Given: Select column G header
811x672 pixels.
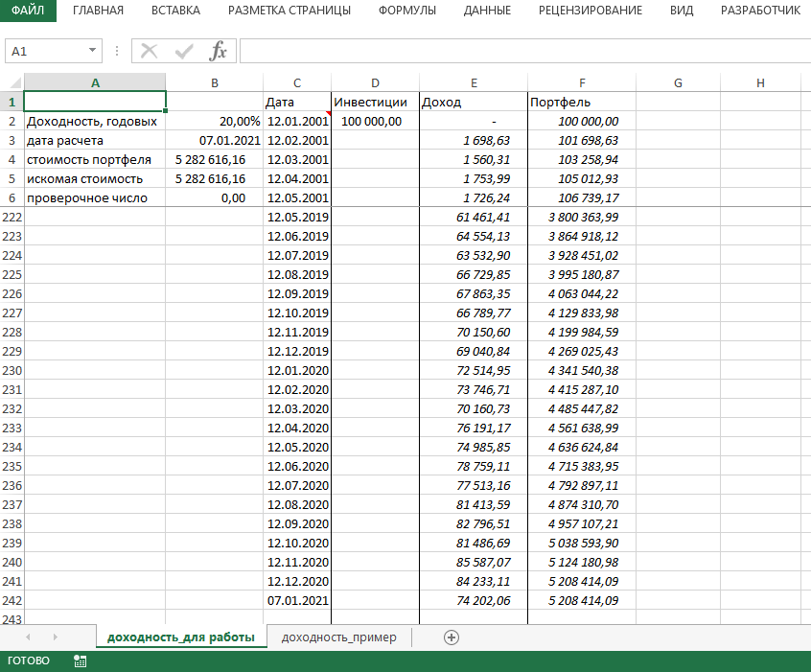Looking at the screenshot, I should click(x=678, y=82).
